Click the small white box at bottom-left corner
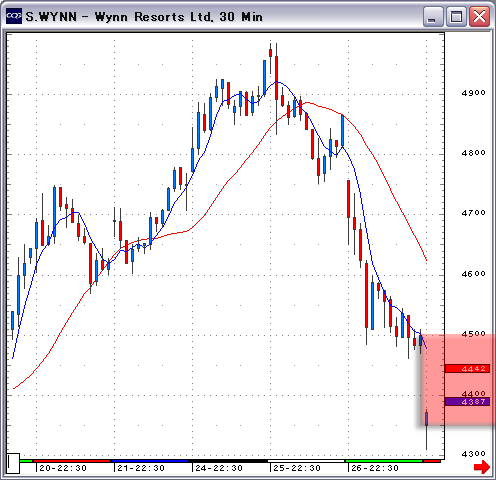The width and height of the screenshot is (496, 480). 13,463
